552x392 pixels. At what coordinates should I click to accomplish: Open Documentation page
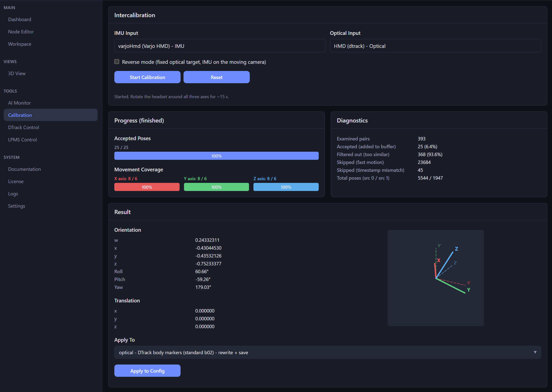(x=25, y=169)
